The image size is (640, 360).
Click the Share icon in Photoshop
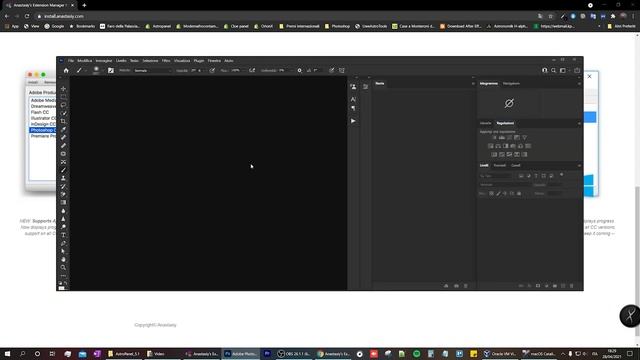pyautogui.click(x=577, y=70)
